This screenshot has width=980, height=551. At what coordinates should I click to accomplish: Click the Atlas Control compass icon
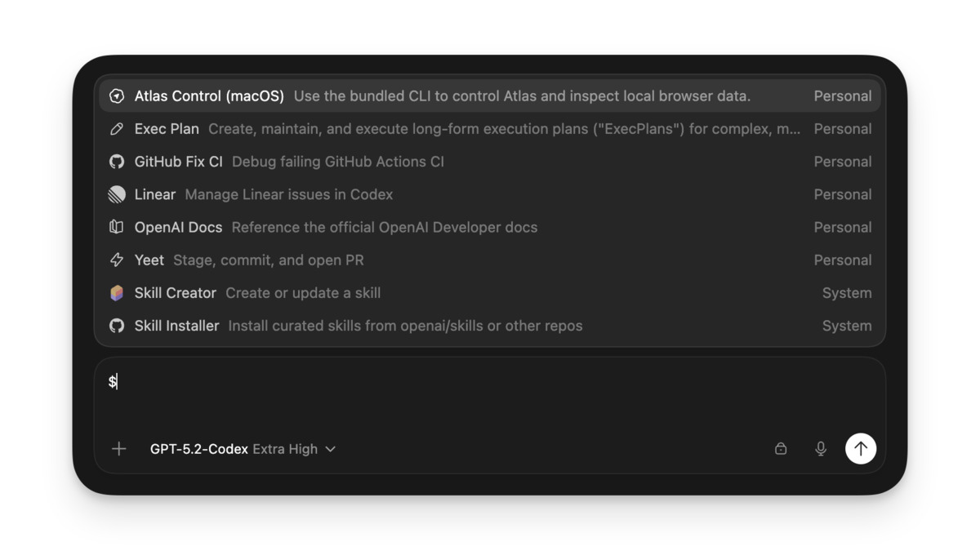117,96
